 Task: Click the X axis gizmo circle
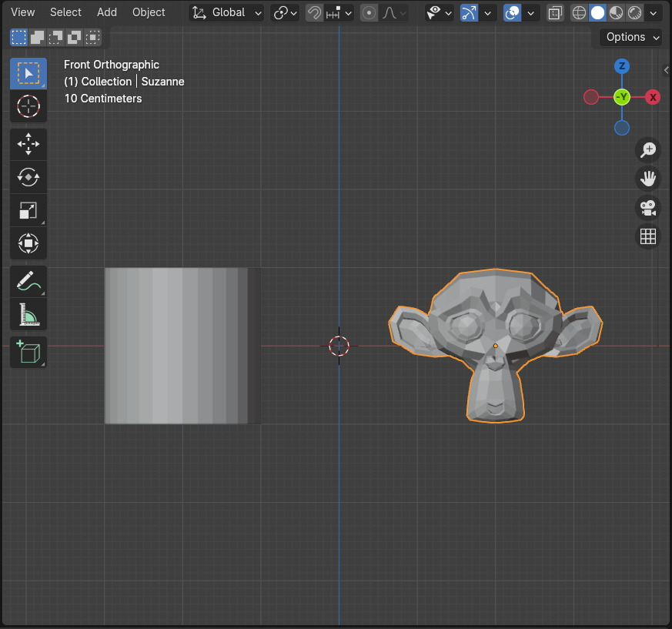pyautogui.click(x=653, y=97)
